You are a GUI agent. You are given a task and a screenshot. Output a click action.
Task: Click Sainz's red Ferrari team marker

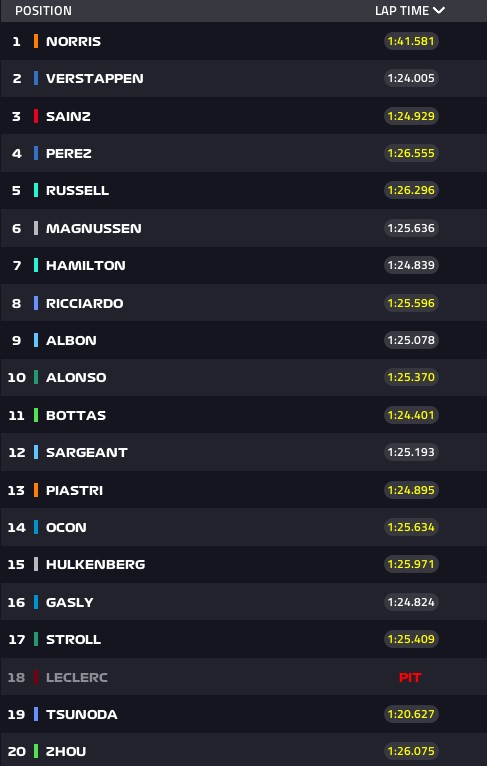pyautogui.click(x=36, y=116)
